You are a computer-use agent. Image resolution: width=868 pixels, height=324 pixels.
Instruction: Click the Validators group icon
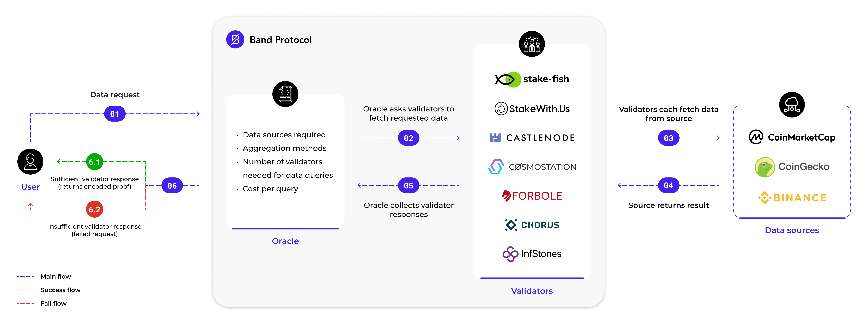[x=532, y=44]
